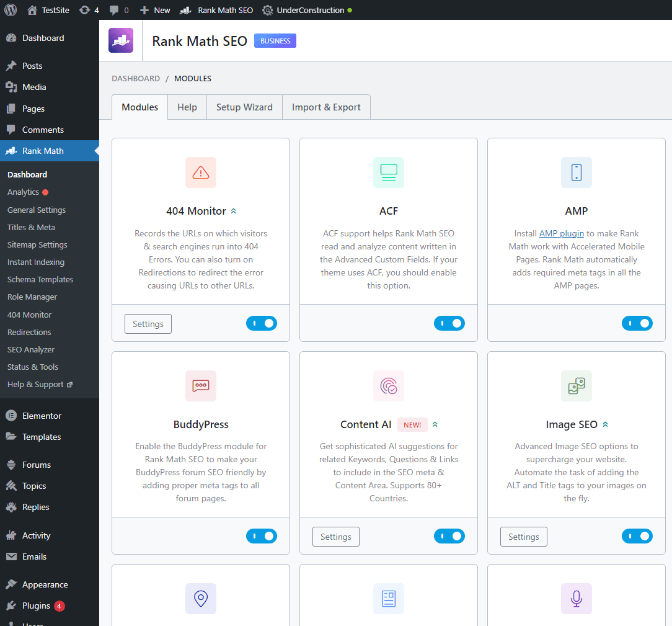Click the AMP mobile phone icon

point(577,172)
